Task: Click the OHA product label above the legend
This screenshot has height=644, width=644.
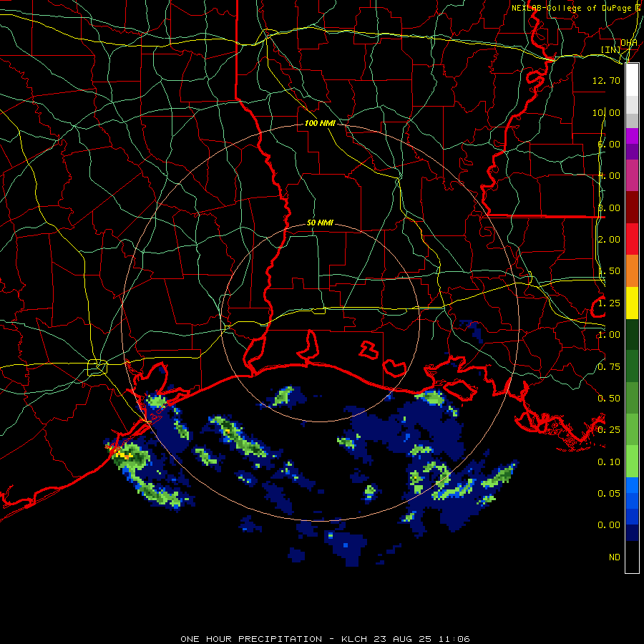Action: point(629,43)
